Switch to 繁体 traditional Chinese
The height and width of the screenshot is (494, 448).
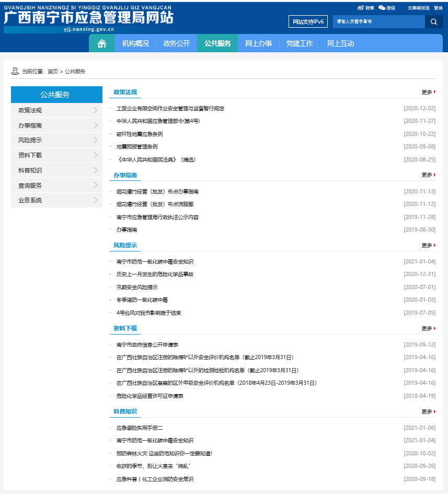click(x=438, y=8)
